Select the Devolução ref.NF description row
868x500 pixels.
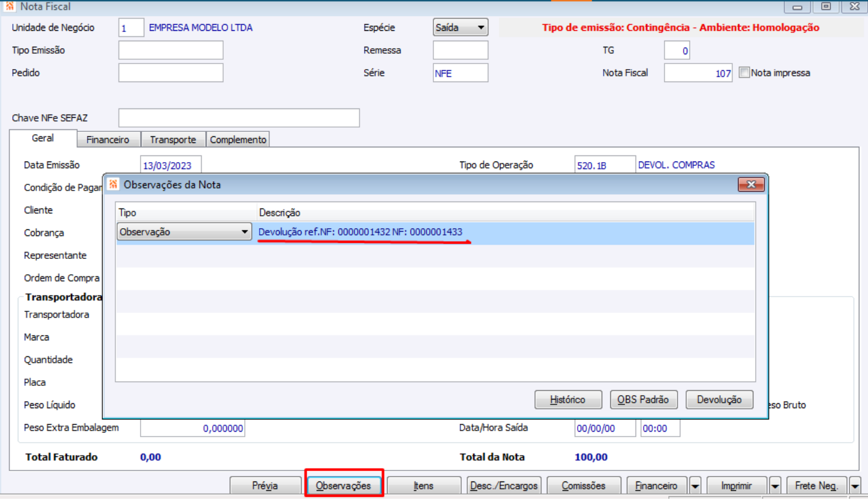[x=506, y=232]
